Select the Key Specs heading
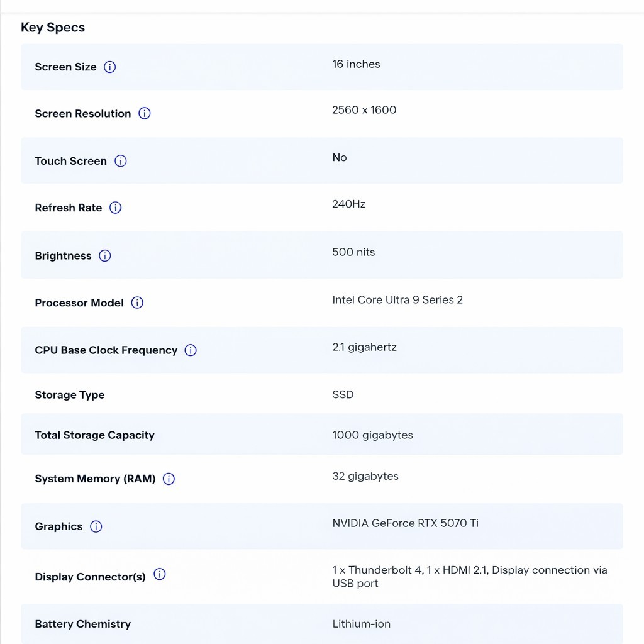 (53, 28)
